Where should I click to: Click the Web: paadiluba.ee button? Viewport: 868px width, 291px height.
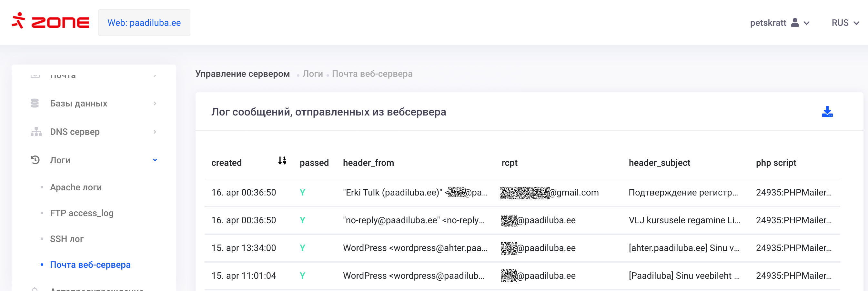click(x=144, y=23)
